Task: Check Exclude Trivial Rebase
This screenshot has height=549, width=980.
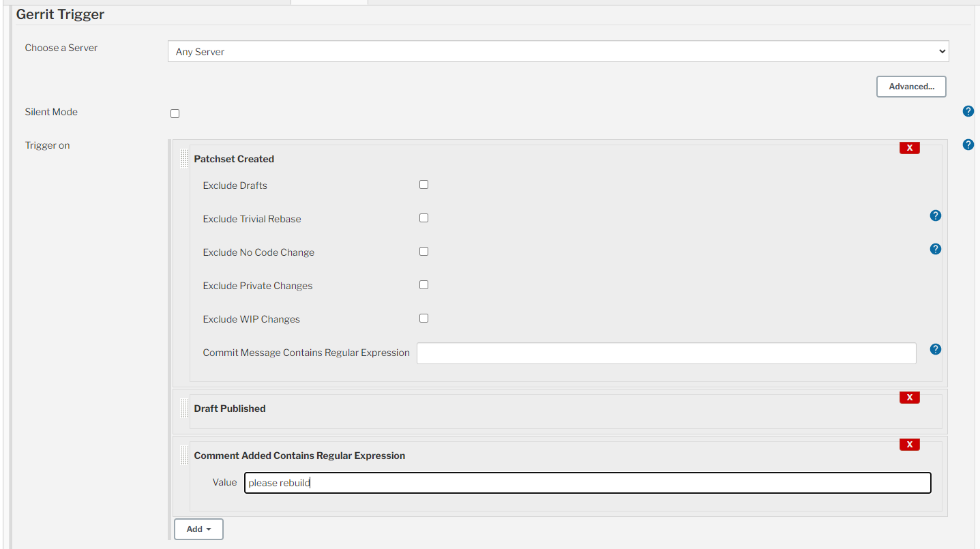Action: tap(424, 218)
